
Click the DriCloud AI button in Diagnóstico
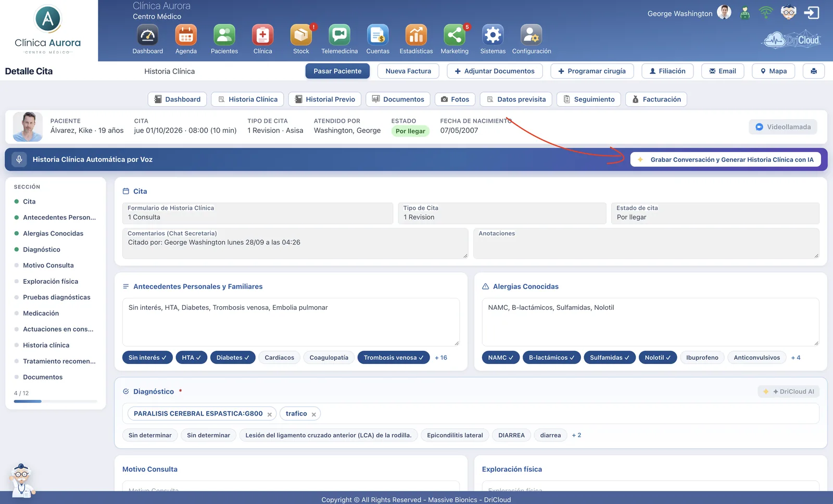(x=788, y=392)
